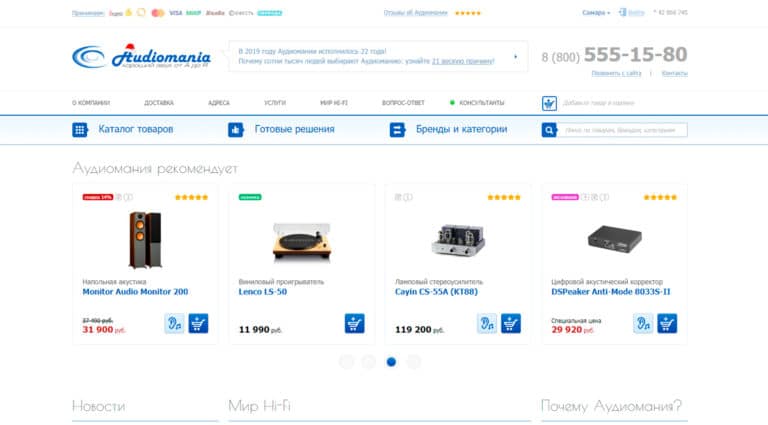Viewport: 768px width, 425px height.
Task: Click the floorstanding speakers product image
Action: 145,240
